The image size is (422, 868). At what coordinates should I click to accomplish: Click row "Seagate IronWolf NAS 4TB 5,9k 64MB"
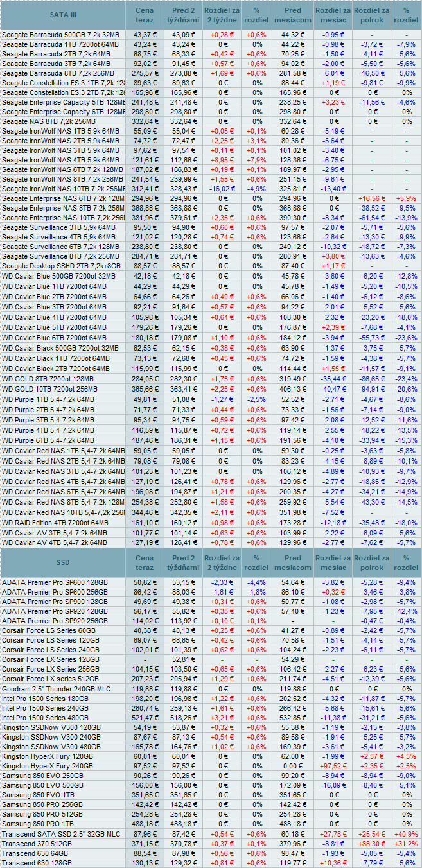coord(211,160)
